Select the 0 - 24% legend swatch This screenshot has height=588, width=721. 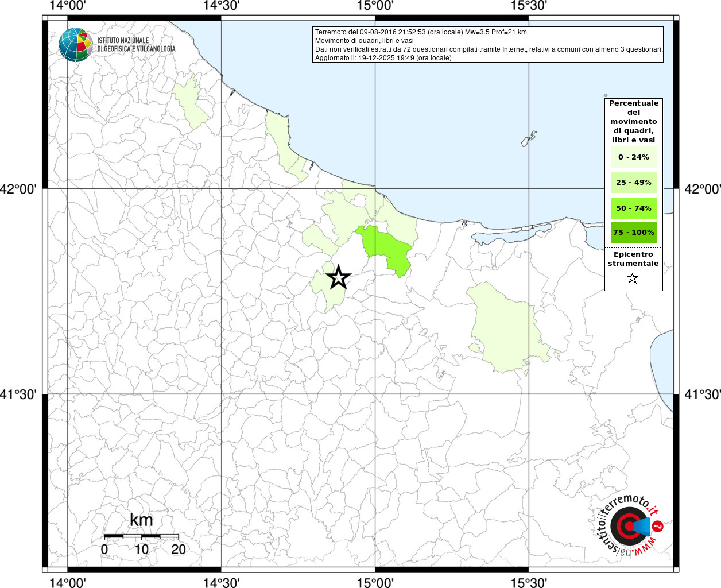click(633, 157)
